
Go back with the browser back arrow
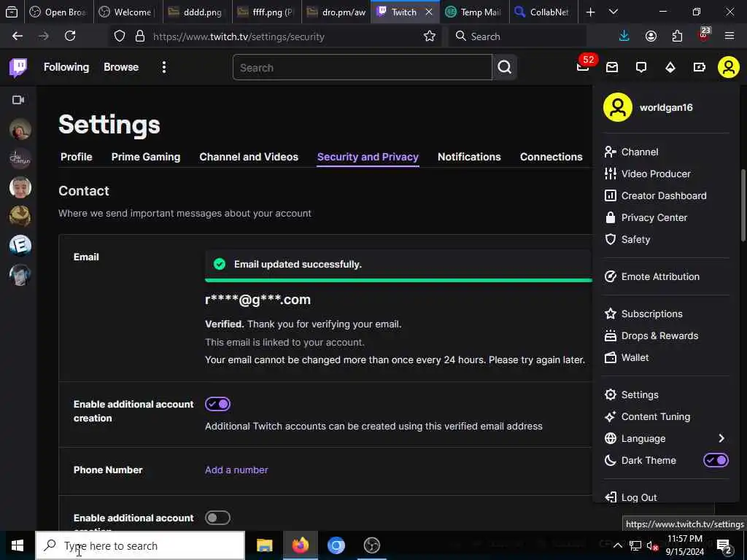pos(18,36)
